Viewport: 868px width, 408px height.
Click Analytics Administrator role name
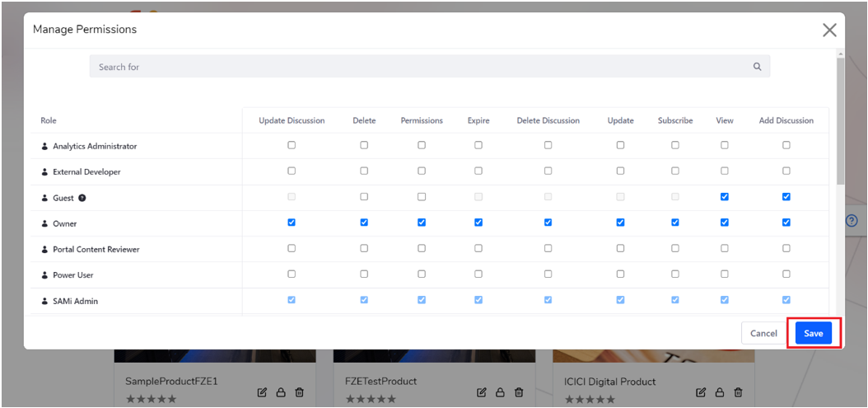pos(96,147)
